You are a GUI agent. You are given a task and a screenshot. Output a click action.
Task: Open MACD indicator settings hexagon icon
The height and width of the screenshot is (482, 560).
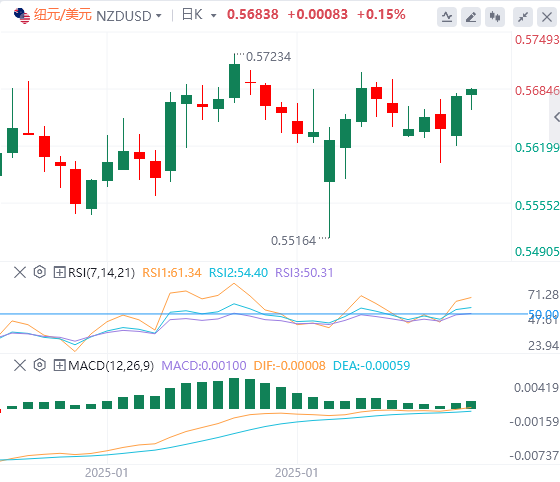(x=40, y=365)
